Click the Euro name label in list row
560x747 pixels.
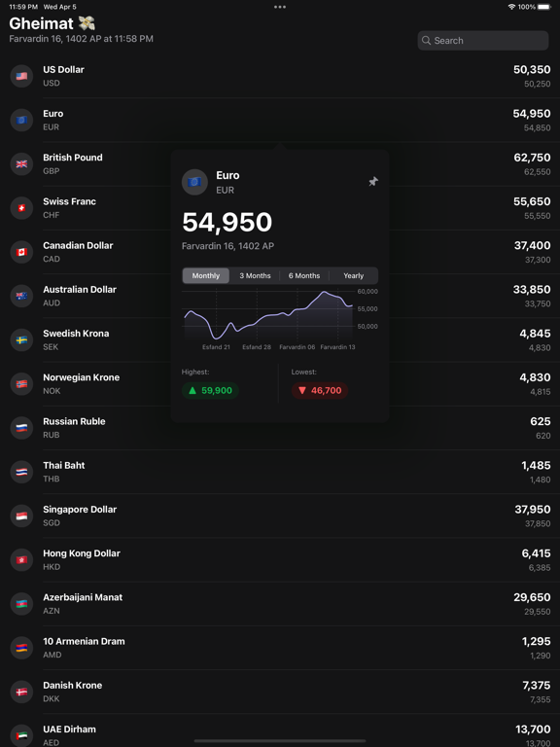(52, 114)
